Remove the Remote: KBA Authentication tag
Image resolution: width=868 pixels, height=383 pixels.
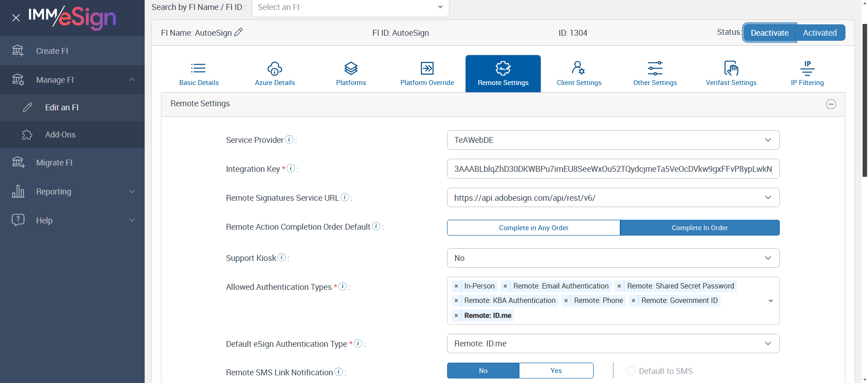(457, 301)
